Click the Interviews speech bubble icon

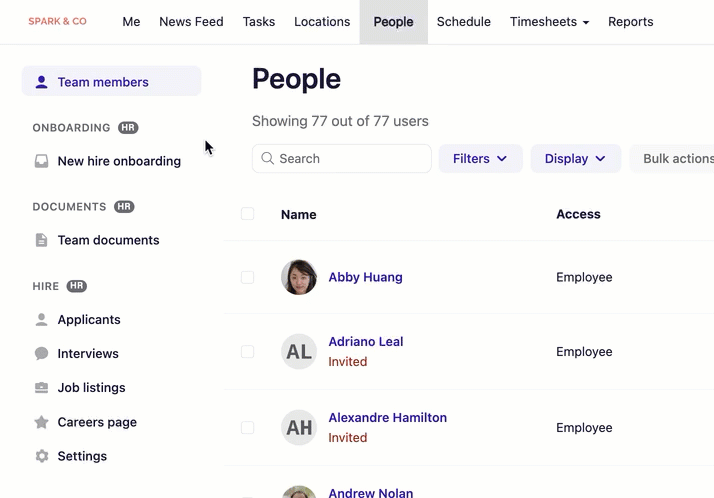(41, 354)
